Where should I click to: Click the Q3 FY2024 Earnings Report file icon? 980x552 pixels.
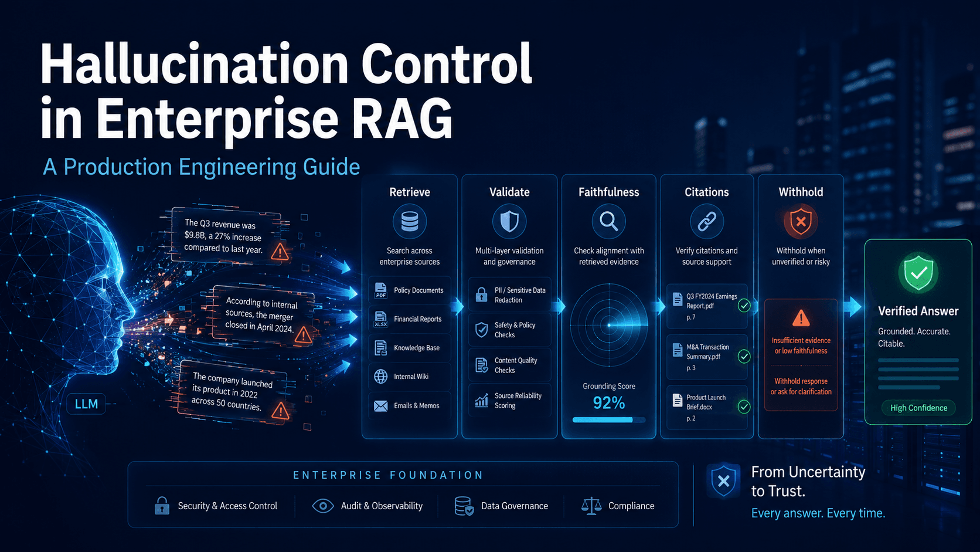click(x=678, y=299)
